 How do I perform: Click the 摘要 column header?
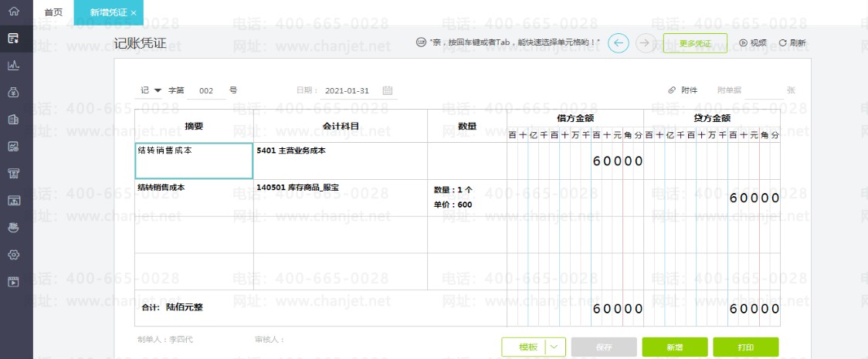click(195, 126)
